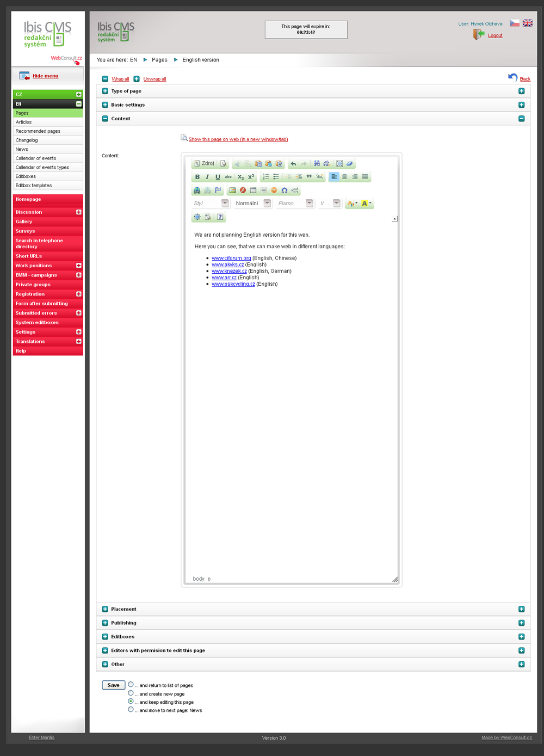This screenshot has width=544, height=756.
Task: Expand the Publishing section
Action: 313,623
